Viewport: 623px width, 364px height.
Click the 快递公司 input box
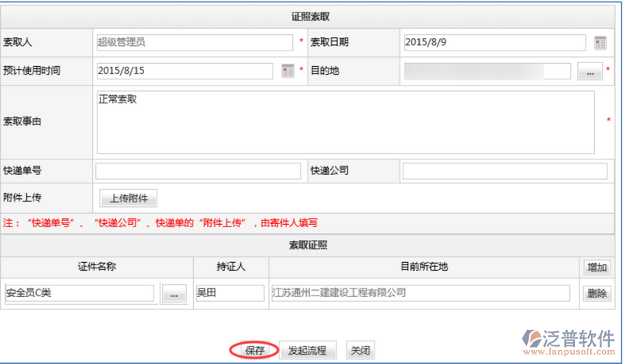click(505, 171)
